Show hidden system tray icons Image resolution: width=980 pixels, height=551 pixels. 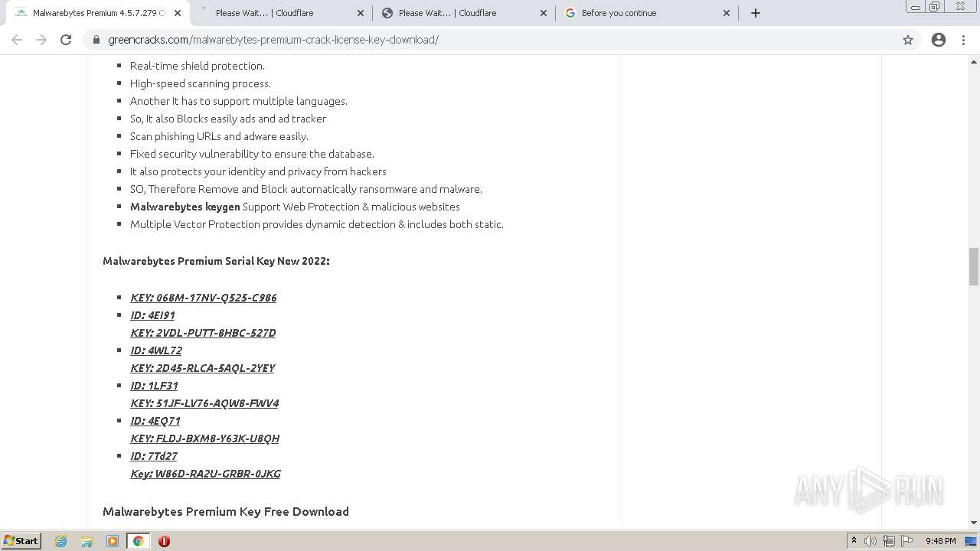[x=854, y=541]
